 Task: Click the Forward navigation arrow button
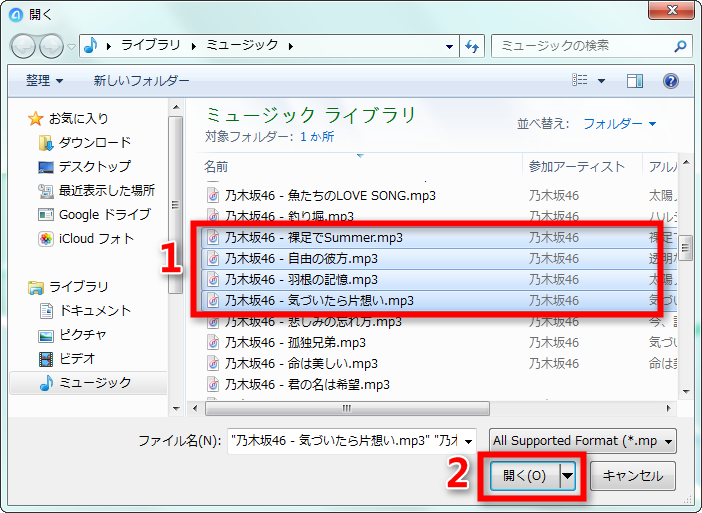tap(51, 46)
